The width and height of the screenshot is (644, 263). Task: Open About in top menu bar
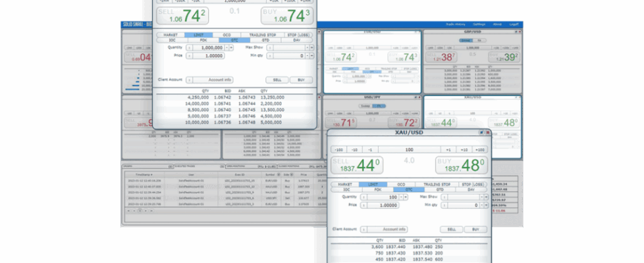497,24
